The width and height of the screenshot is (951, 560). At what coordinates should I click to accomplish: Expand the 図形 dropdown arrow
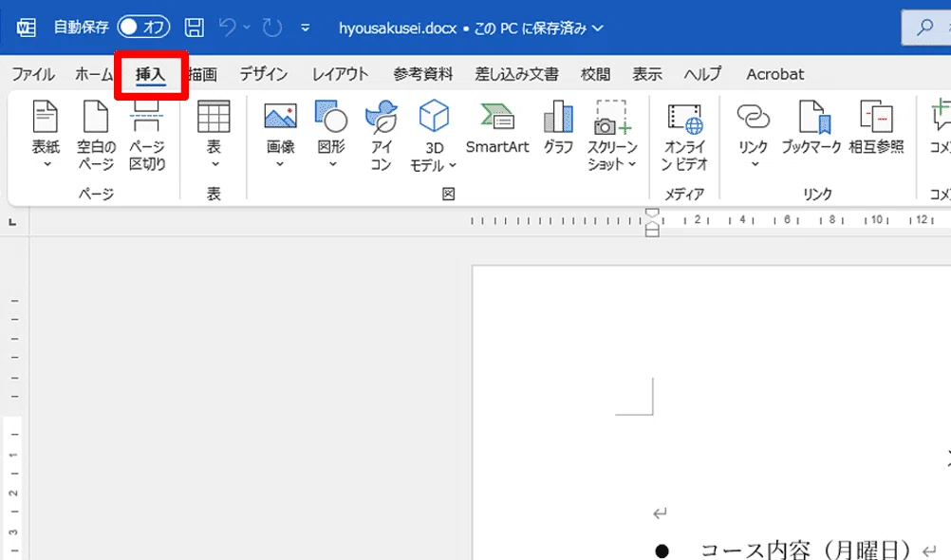point(332,164)
